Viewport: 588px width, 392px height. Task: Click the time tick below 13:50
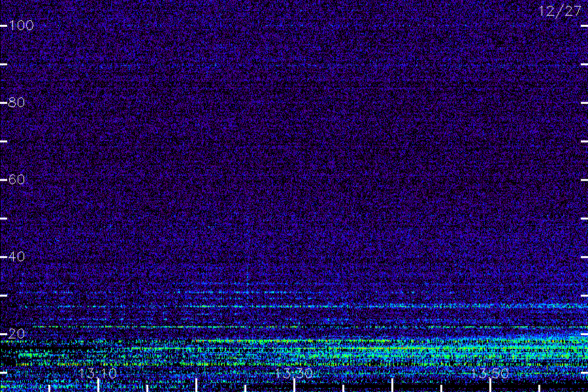coord(490,385)
